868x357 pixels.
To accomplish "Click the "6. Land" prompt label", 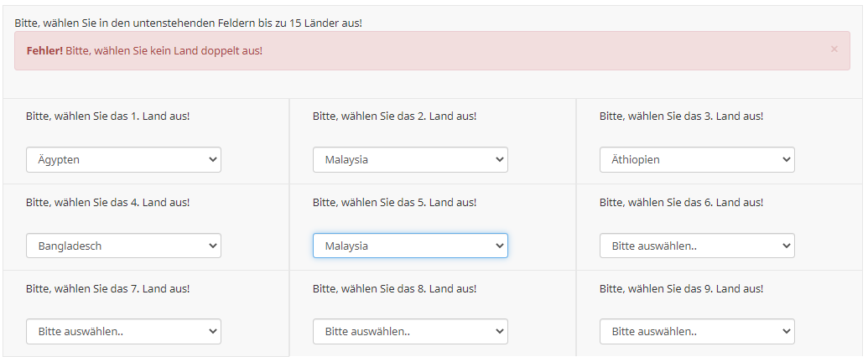I will (x=682, y=202).
